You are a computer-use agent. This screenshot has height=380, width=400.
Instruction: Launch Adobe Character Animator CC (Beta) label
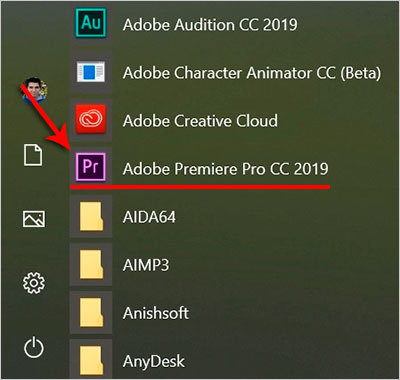(x=252, y=73)
